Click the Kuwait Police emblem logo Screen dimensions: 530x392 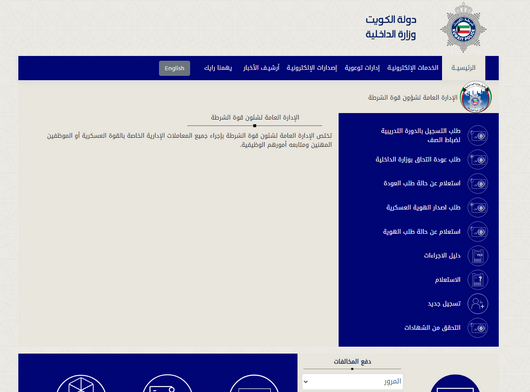(463, 28)
